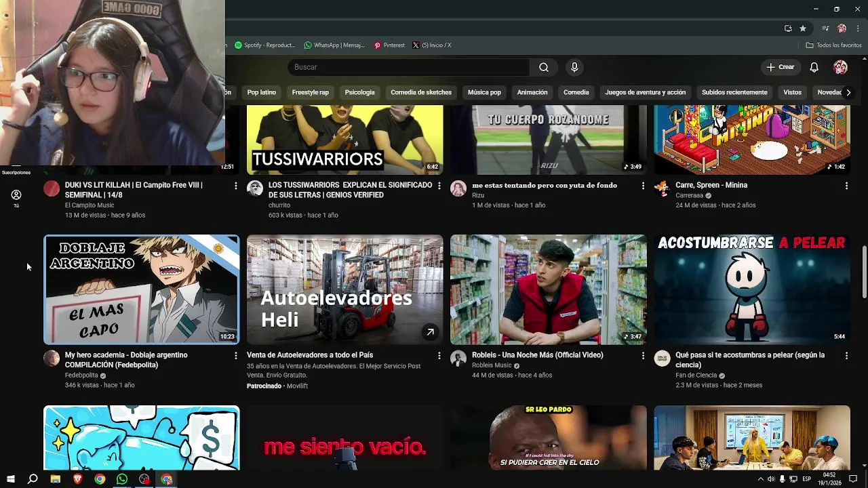Start voice search with the microphone icon
868x488 pixels.
tap(574, 67)
